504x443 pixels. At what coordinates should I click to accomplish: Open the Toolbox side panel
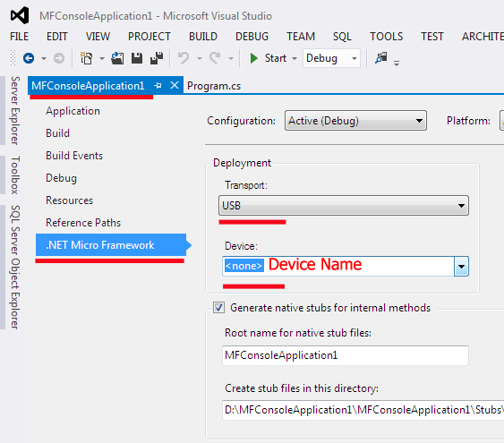click(15, 175)
